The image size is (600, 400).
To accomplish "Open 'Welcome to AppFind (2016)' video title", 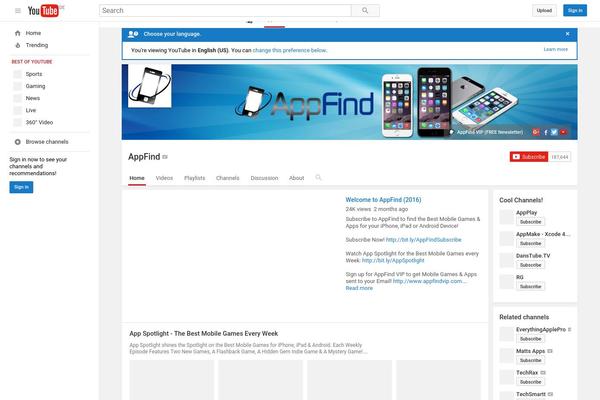I will pos(383,200).
